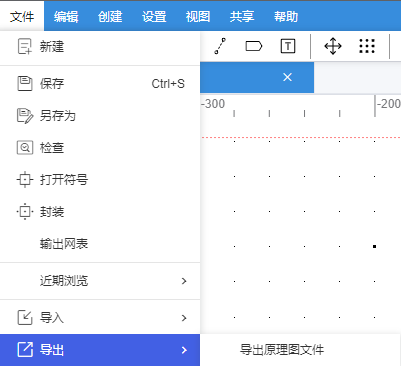The height and width of the screenshot is (366, 401).
Task: Click the 近期浏览 label
Action: (x=64, y=281)
